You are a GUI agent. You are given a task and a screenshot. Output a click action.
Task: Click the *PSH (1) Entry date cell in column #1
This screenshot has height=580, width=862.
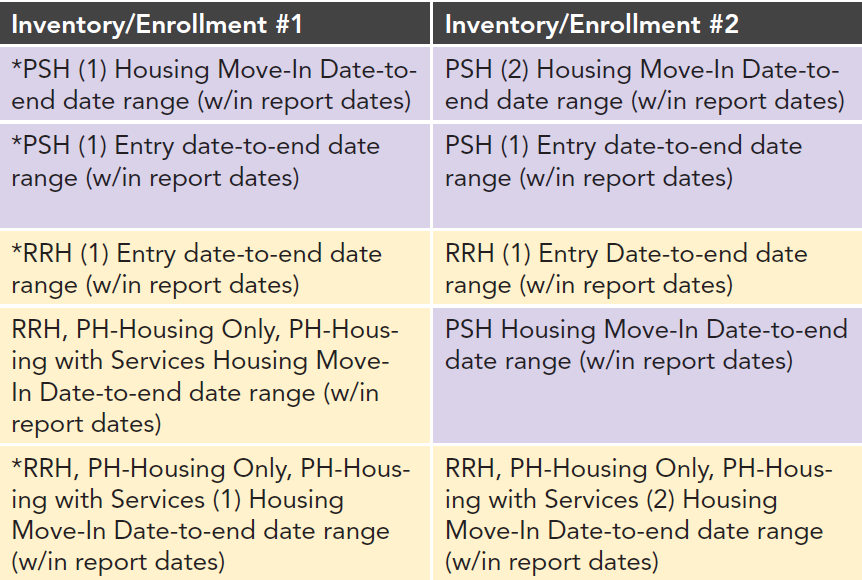pyautogui.click(x=215, y=162)
